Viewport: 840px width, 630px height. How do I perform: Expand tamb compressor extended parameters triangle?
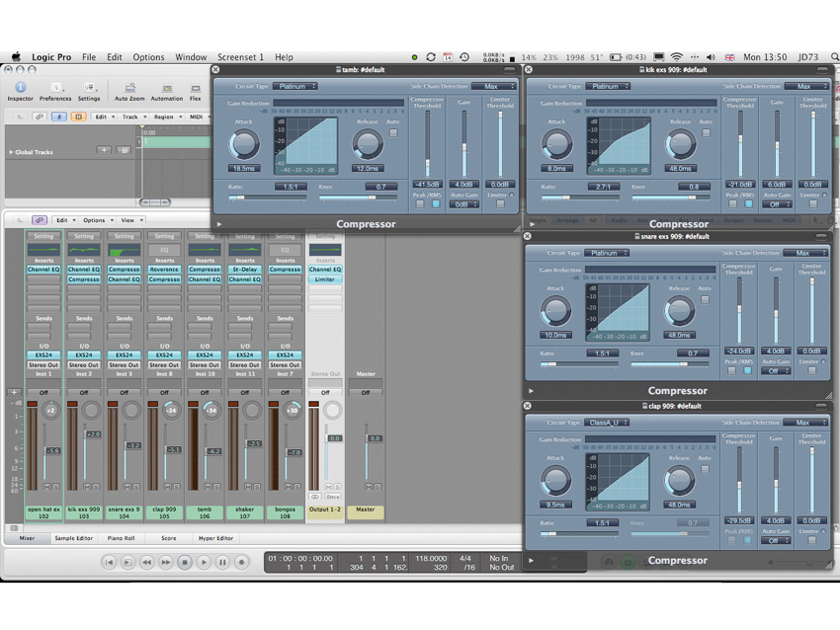point(219,224)
